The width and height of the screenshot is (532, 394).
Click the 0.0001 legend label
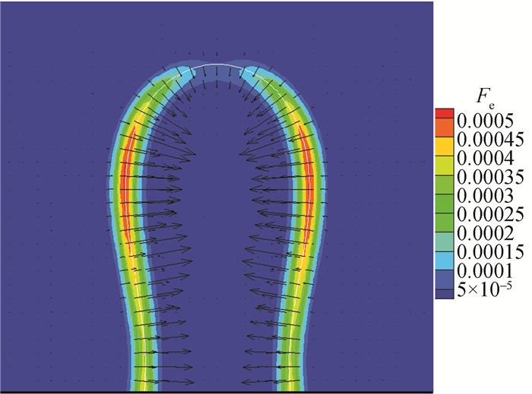pos(485,271)
